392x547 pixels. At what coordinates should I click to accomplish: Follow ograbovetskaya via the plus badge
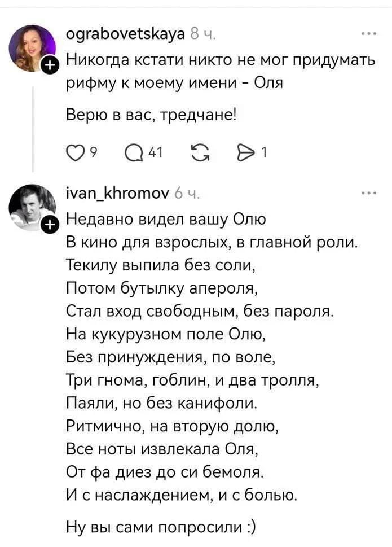[50, 65]
